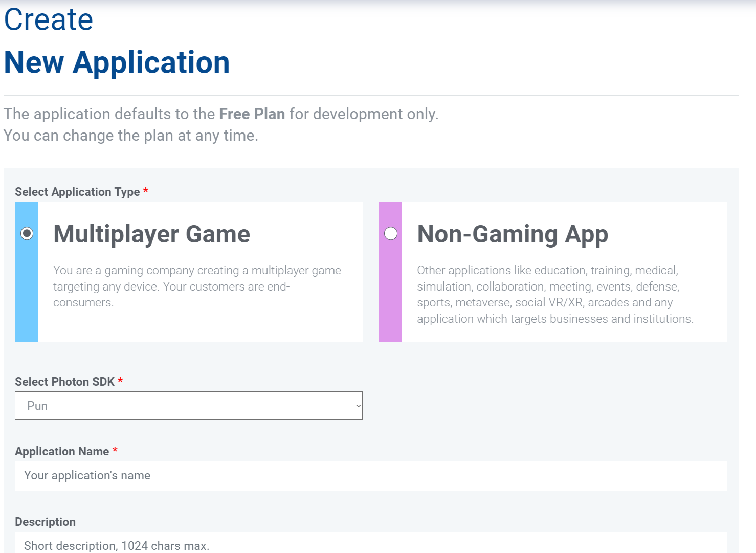Click the blue strip on Multiplayer Game card
Image resolution: width=756 pixels, height=553 pixels.
(x=27, y=297)
